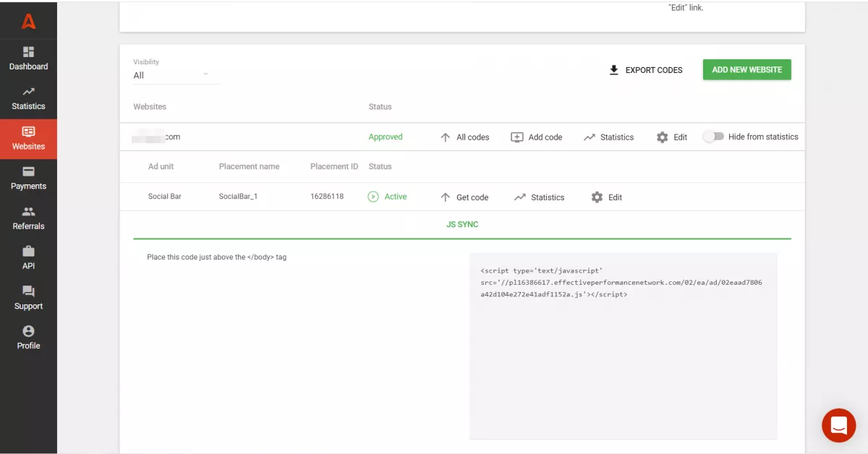Click the Get code arrow icon

coord(446,197)
